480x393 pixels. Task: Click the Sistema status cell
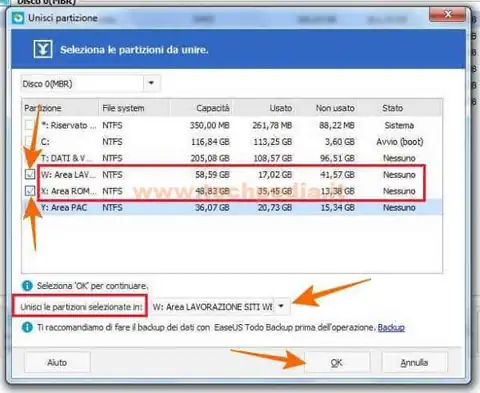pos(399,125)
